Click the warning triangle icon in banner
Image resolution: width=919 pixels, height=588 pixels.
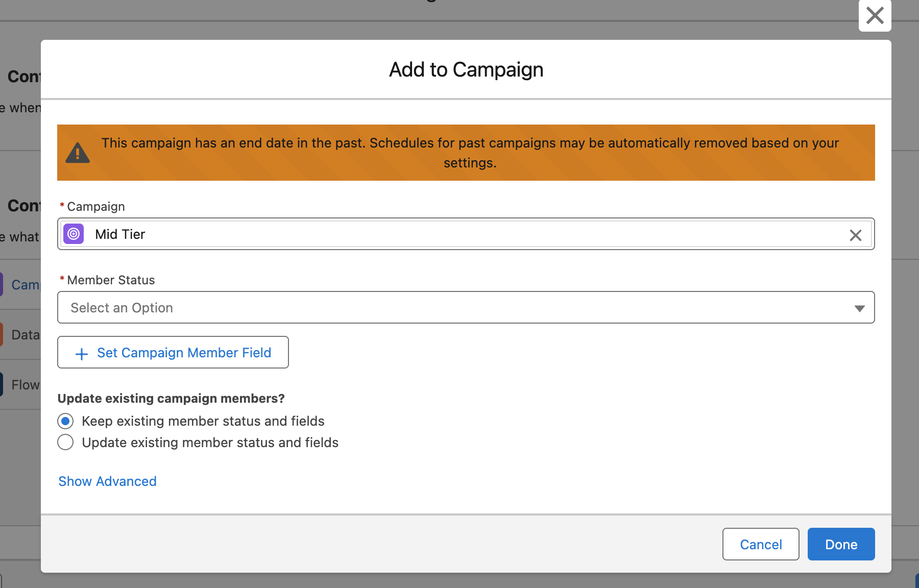(x=78, y=153)
